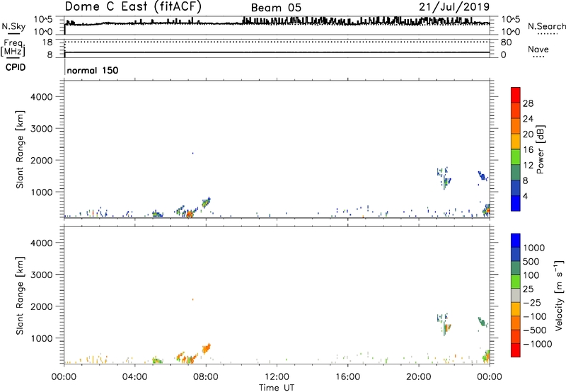Select 'Slant Range [km]' label of velocity panel

[x=20, y=296]
